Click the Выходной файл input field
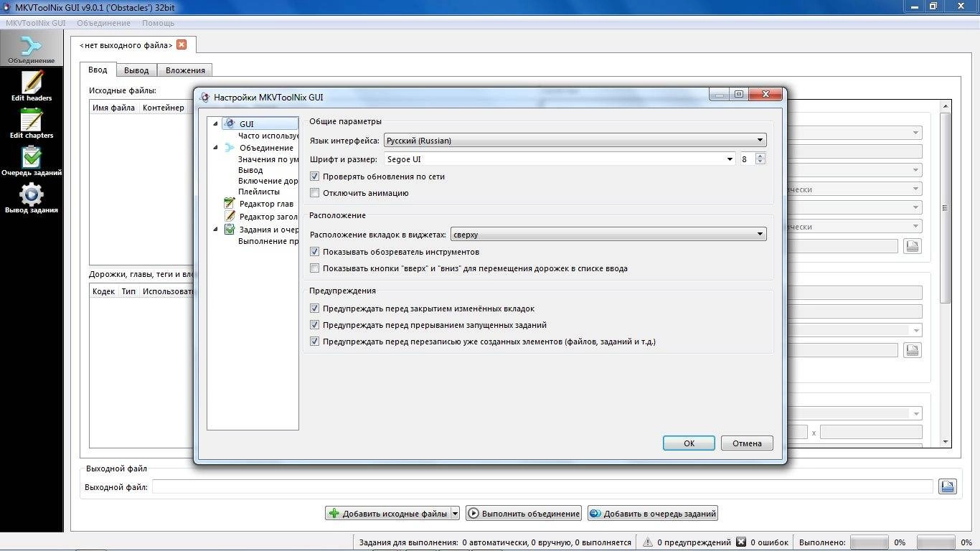The width and height of the screenshot is (980, 551). click(x=542, y=487)
